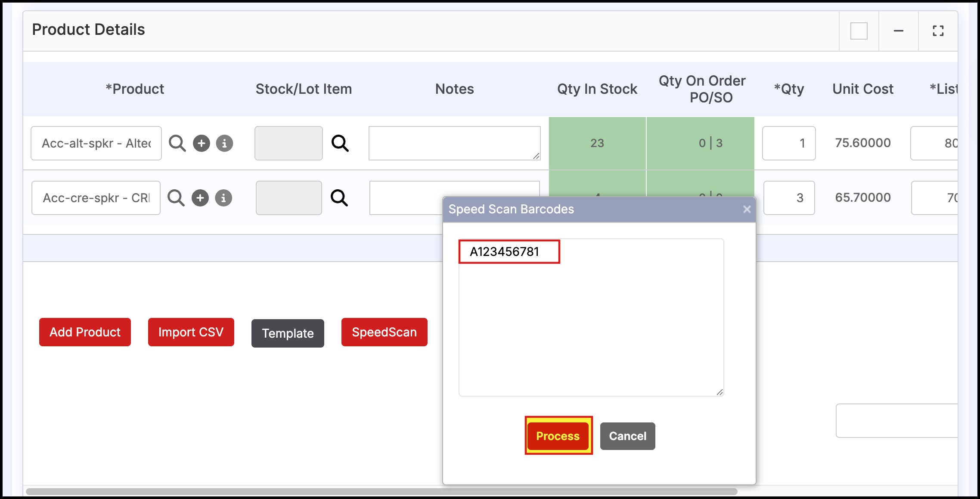Search Stock/Lot item for Acc-cre-spkr row
Image resolution: width=980 pixels, height=499 pixels.
coord(339,198)
